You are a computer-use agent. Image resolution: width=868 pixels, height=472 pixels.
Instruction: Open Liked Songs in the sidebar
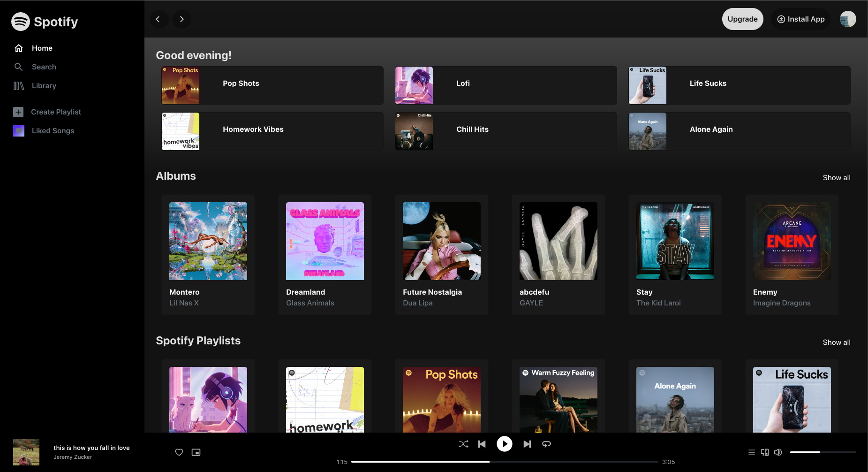pyautogui.click(x=53, y=130)
